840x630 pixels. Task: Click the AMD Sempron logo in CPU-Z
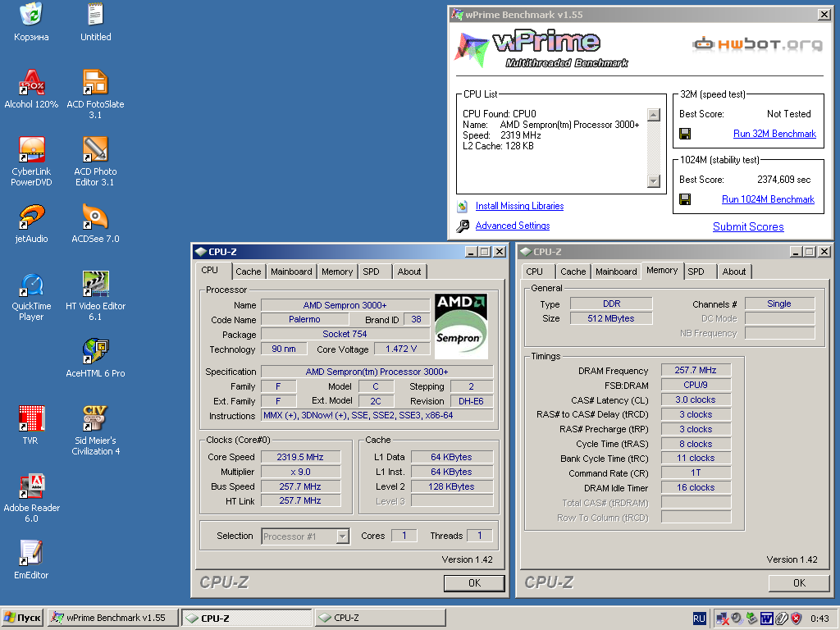point(461,326)
